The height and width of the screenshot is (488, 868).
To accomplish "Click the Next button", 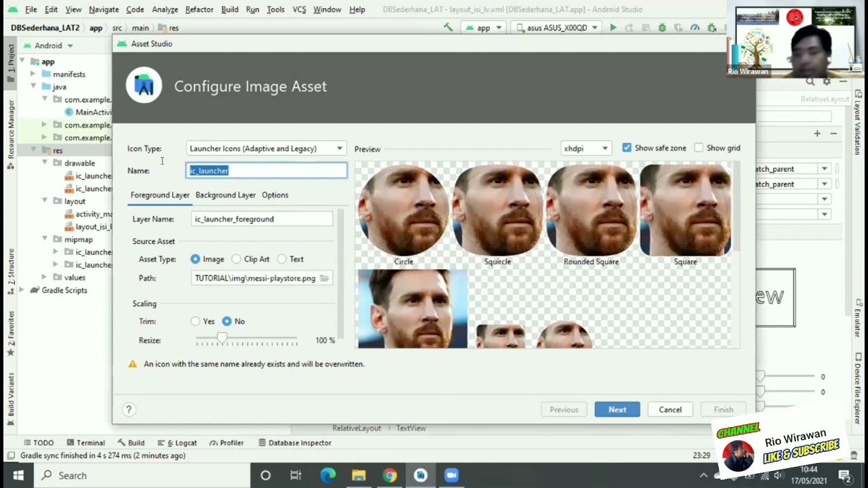I will point(617,409).
